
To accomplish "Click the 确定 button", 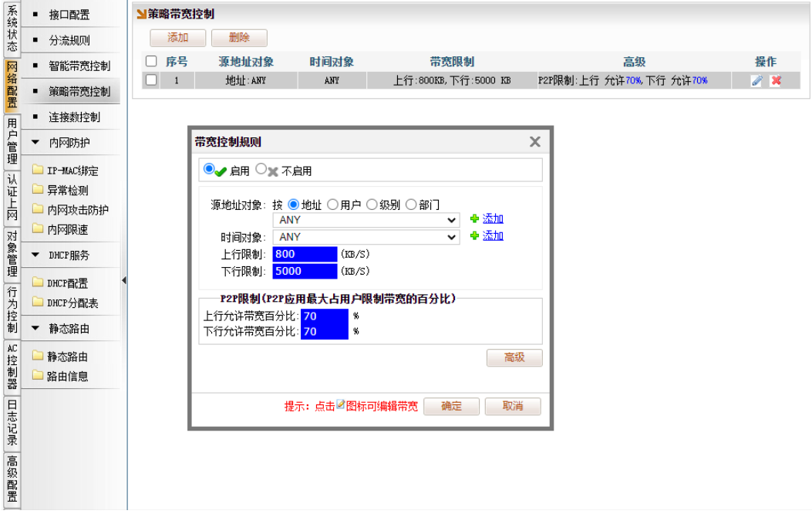I will point(451,407).
